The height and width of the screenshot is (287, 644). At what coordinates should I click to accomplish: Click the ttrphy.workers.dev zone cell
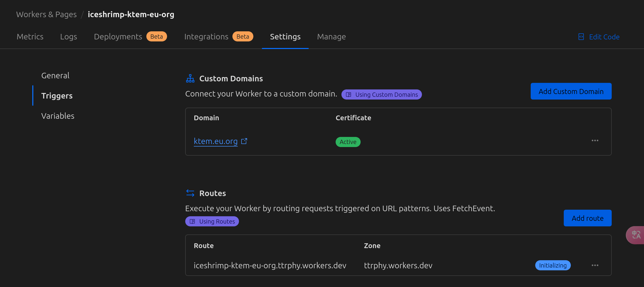coord(398,265)
